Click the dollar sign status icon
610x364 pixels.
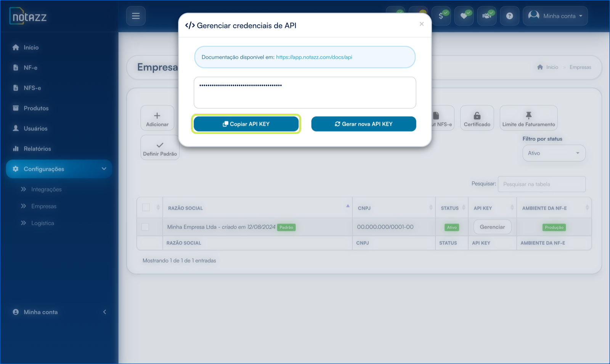[x=441, y=16]
